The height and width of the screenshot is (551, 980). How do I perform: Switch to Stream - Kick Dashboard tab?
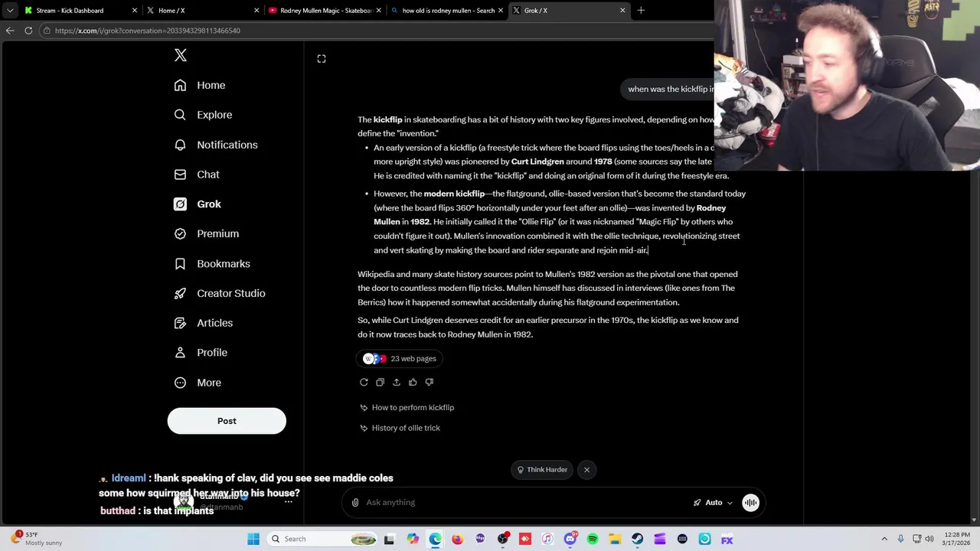80,11
